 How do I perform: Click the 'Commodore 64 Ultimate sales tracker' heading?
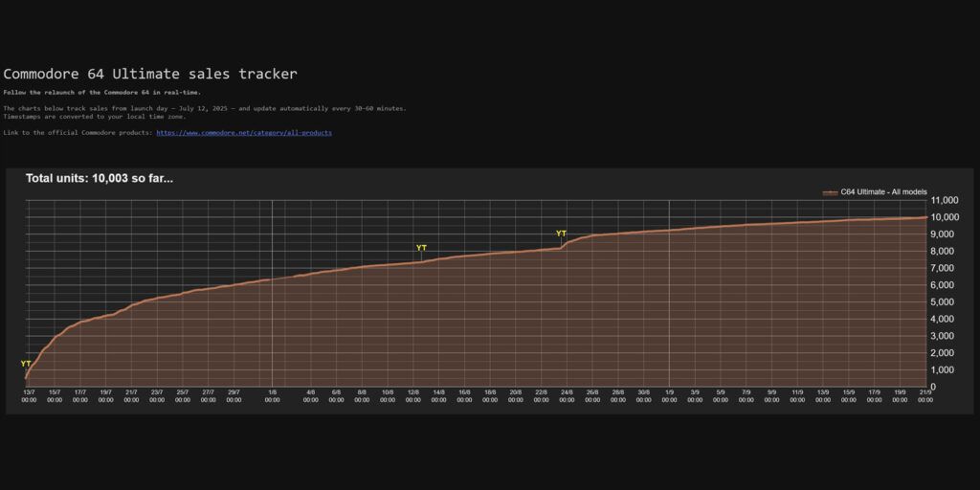pos(150,74)
